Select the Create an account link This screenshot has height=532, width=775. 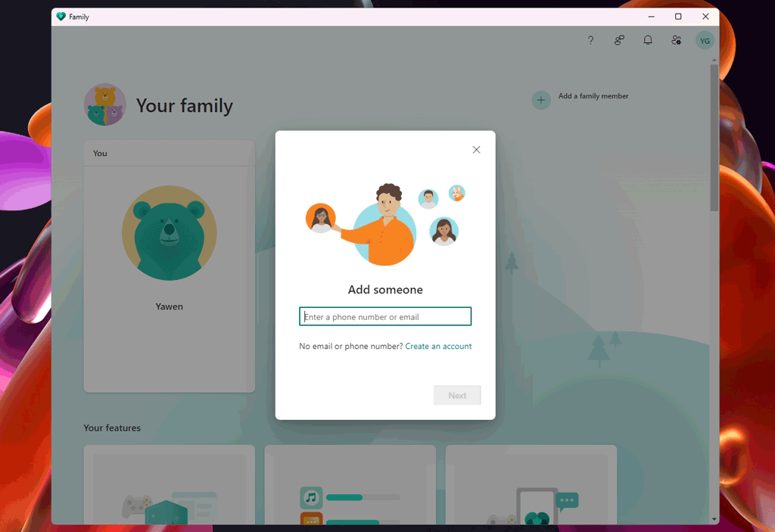click(x=439, y=346)
